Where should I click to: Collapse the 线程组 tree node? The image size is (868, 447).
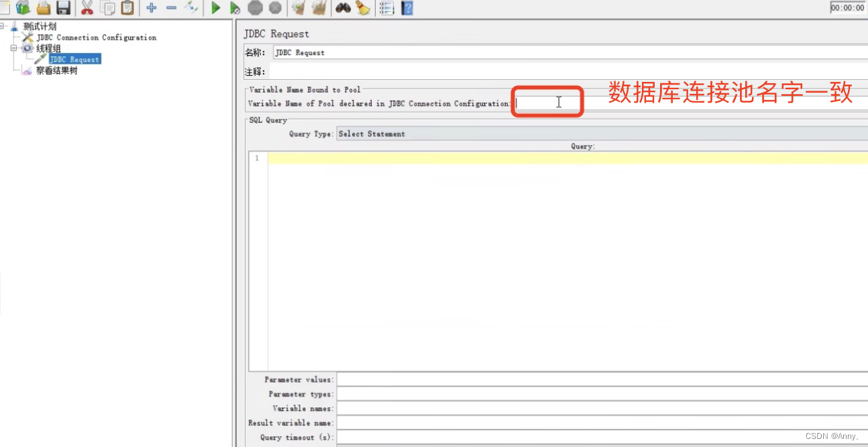[x=13, y=48]
